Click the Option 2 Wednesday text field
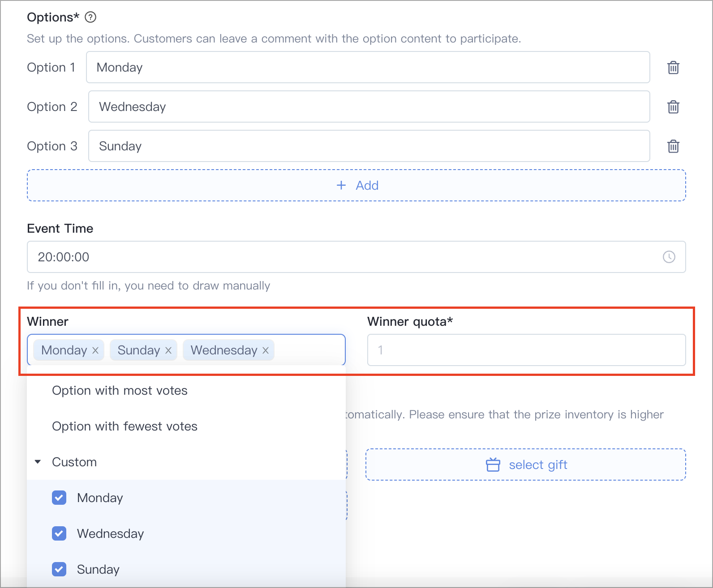713x588 pixels. click(x=369, y=107)
